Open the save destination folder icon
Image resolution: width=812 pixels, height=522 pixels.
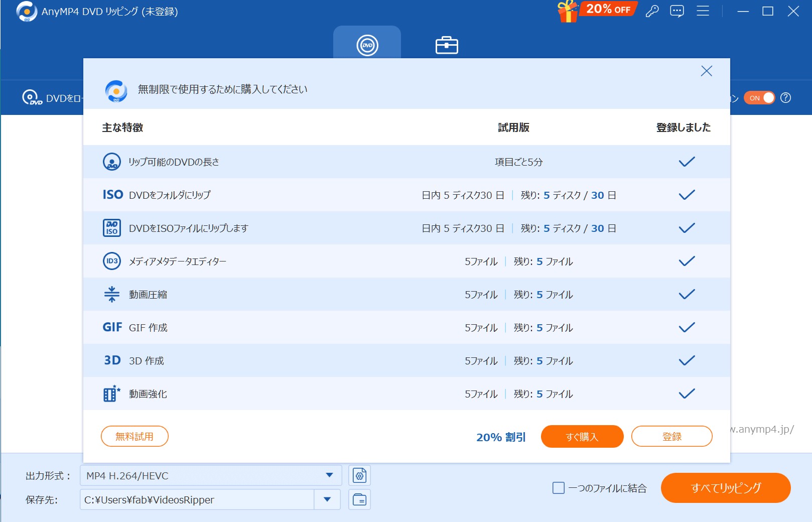[x=359, y=499]
